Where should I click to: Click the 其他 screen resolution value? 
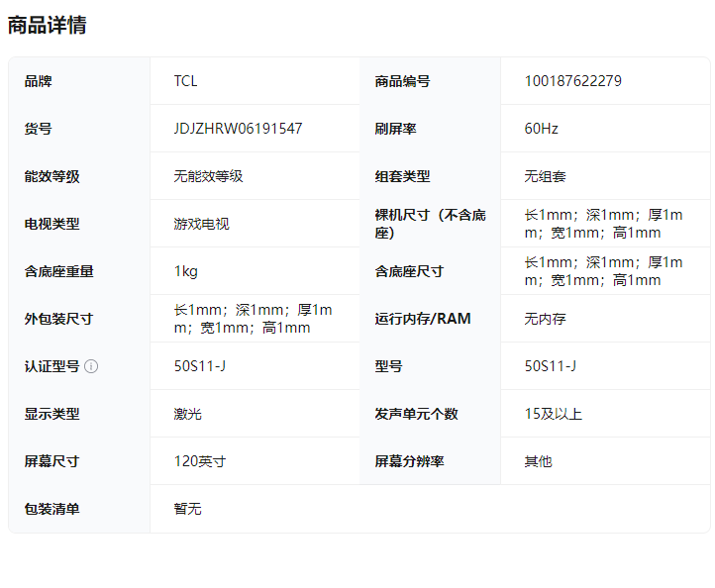pos(538,461)
